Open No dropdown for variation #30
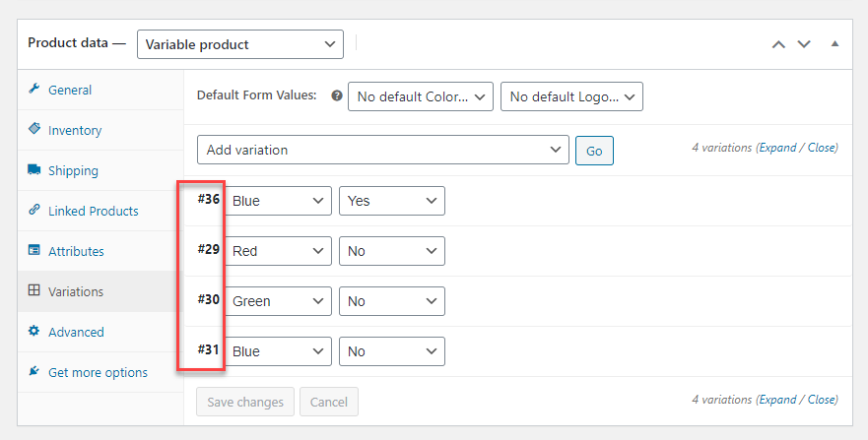Image resolution: width=868 pixels, height=440 pixels. coord(392,301)
